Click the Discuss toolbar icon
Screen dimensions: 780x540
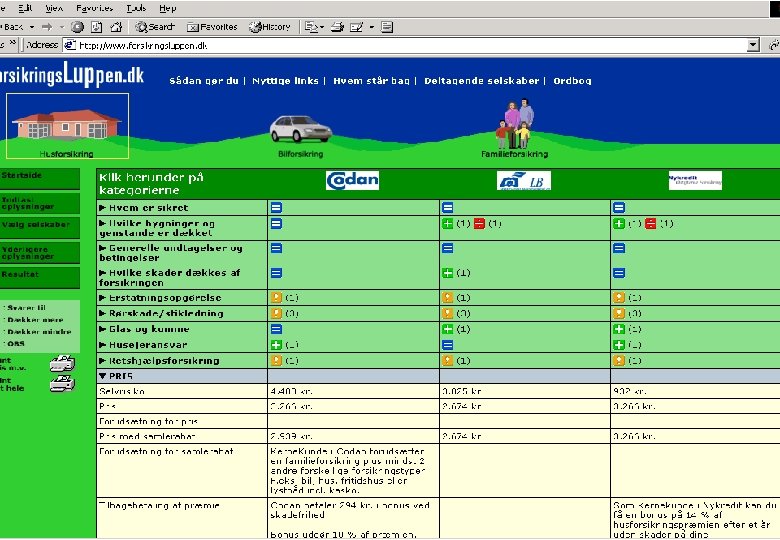point(387,27)
